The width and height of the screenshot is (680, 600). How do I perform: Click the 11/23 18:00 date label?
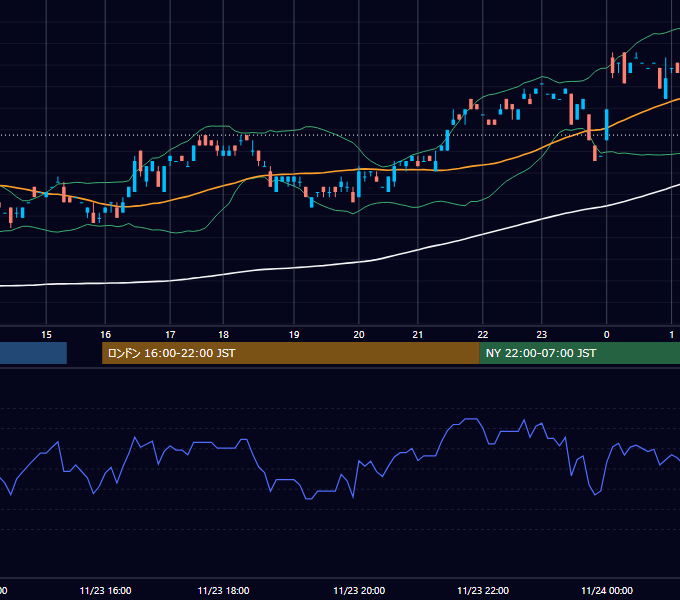click(223, 590)
